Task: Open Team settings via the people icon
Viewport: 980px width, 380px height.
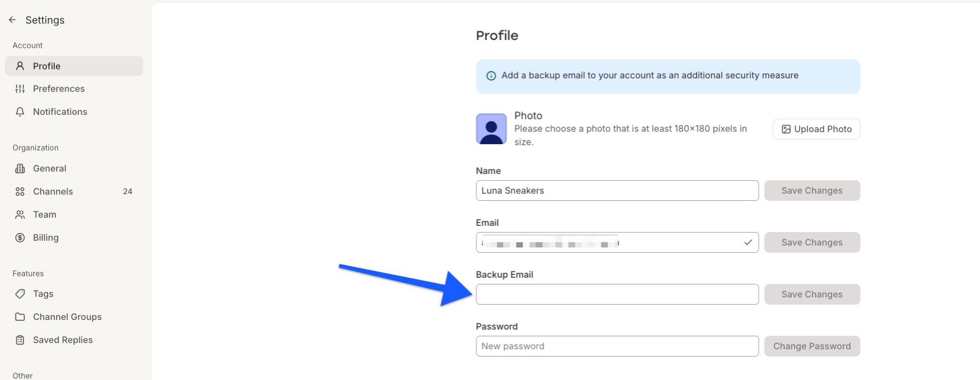Action: [20, 214]
